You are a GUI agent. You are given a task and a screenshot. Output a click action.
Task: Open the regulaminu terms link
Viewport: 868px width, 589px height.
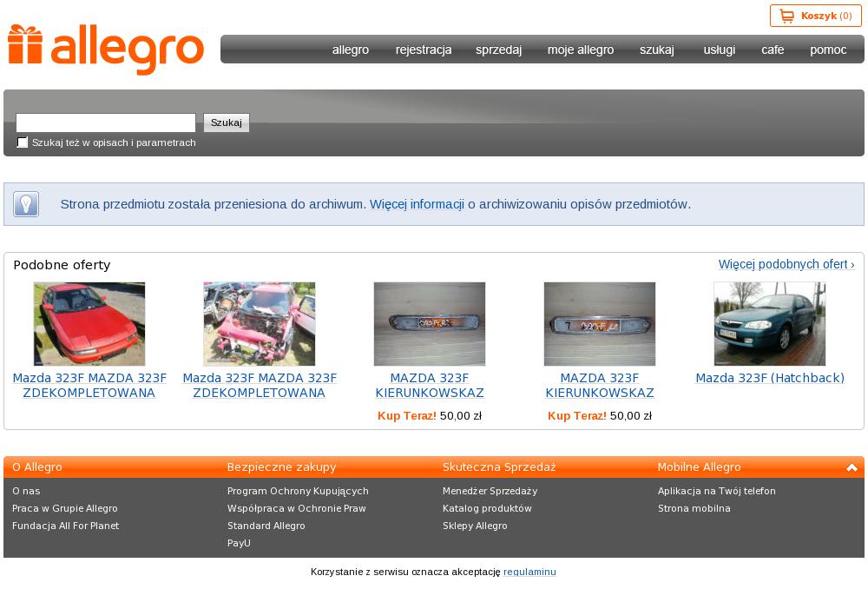(x=529, y=572)
